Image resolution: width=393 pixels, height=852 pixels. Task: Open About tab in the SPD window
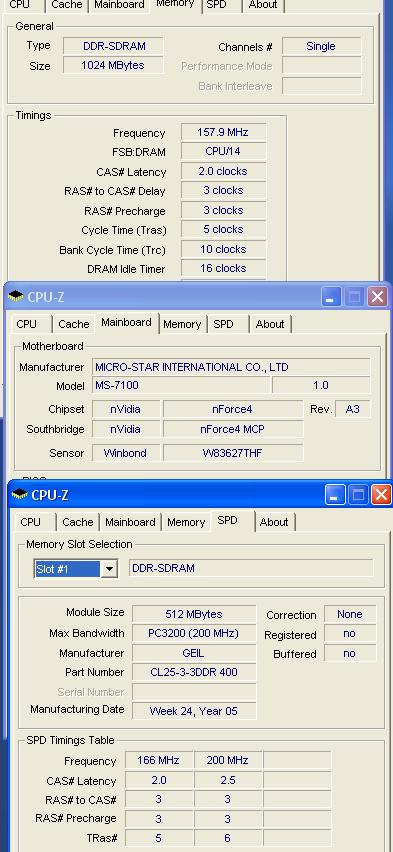[x=274, y=522]
